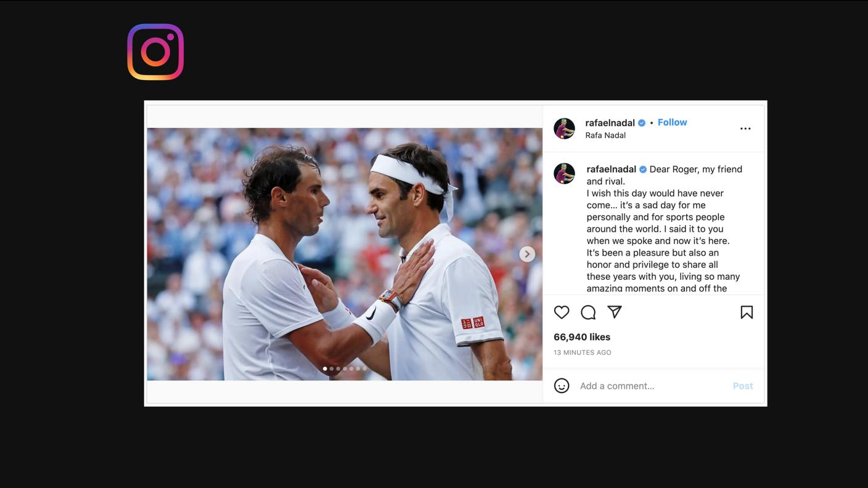The width and height of the screenshot is (868, 488).
Task: Open rafaelnadal username in the caption
Action: pos(611,169)
